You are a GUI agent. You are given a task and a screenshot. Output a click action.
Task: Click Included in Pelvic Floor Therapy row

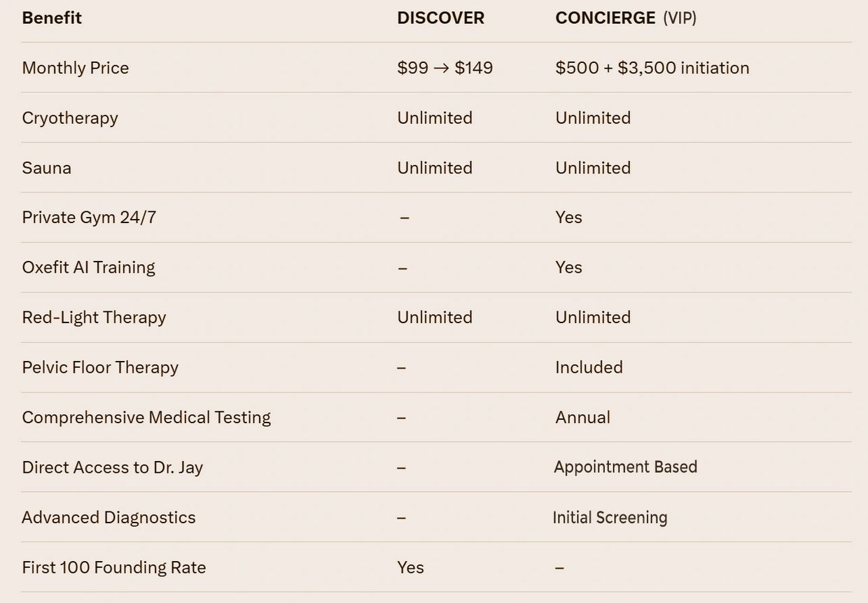click(x=589, y=367)
